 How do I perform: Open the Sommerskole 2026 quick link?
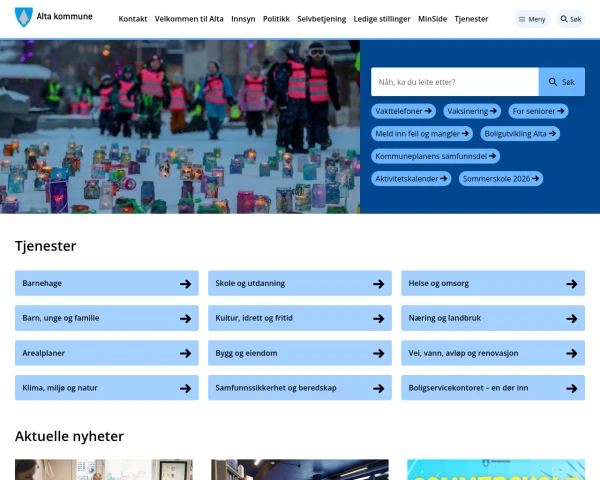[x=501, y=179]
